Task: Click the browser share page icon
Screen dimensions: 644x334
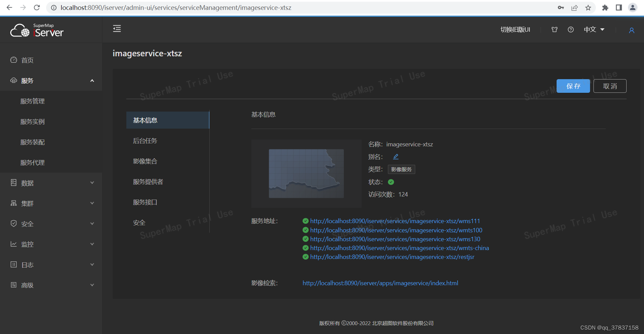Action: pos(574,8)
